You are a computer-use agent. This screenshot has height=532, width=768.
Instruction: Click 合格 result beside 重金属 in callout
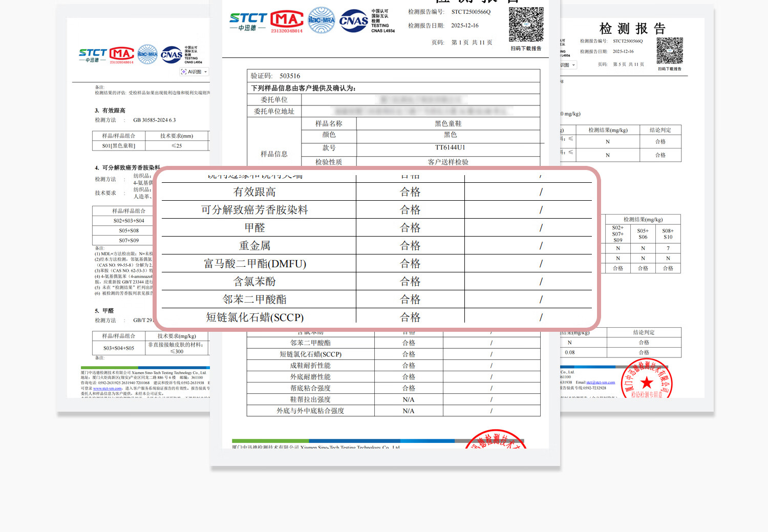(x=410, y=246)
